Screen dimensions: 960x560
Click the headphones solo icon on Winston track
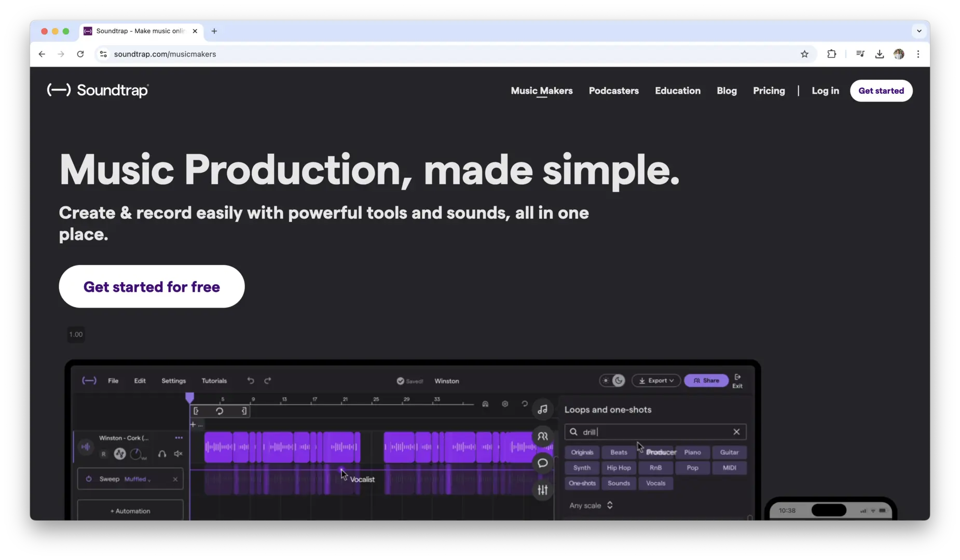[x=162, y=454]
